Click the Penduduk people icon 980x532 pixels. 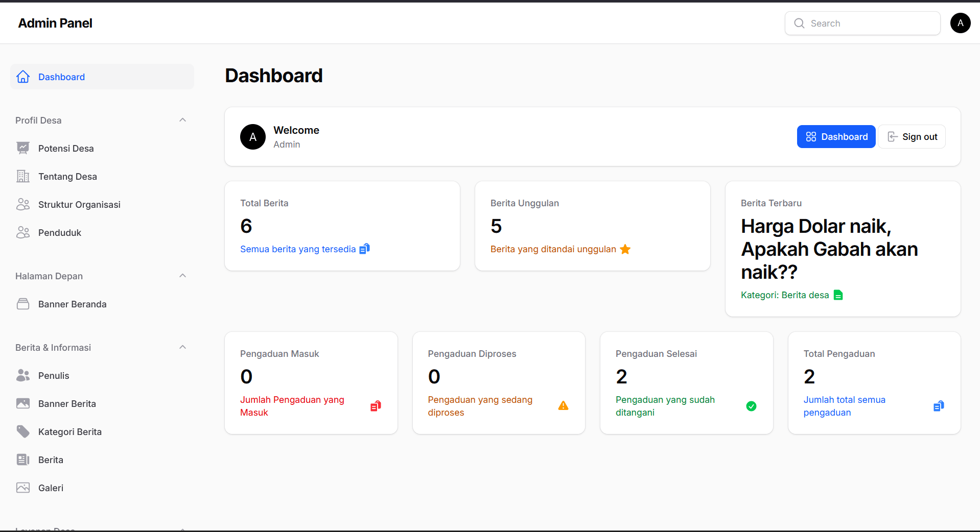(23, 232)
